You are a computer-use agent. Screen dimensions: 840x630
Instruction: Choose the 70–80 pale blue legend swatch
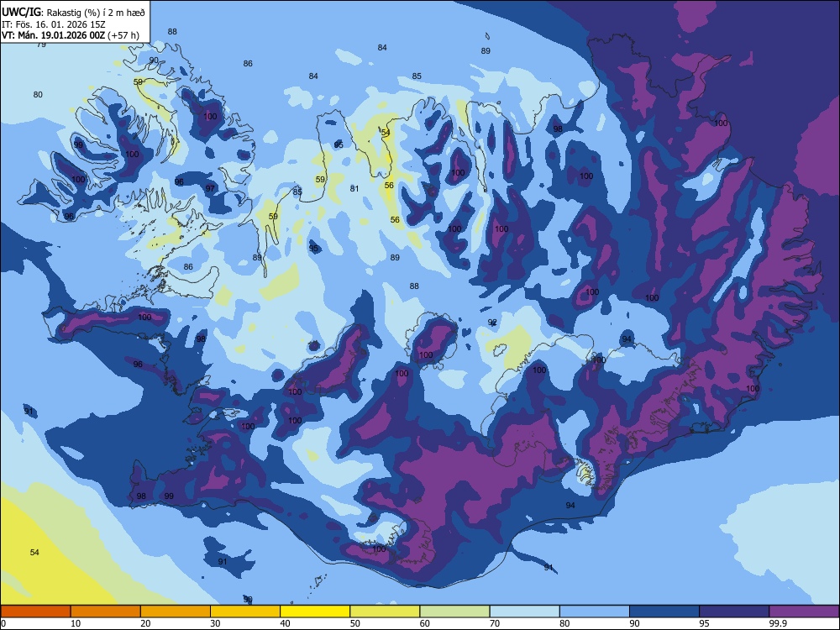tap(524, 612)
